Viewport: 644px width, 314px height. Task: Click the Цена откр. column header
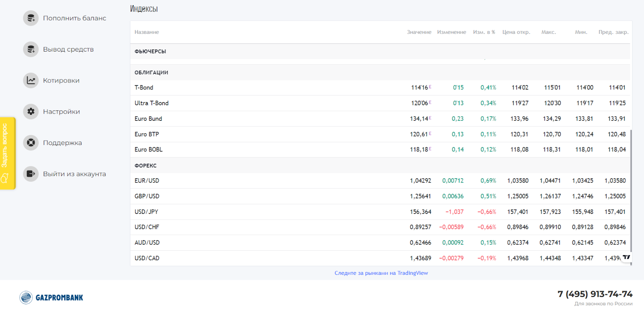pos(516,32)
